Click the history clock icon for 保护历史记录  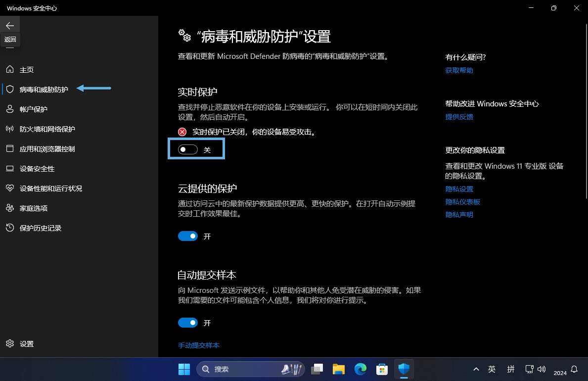[x=10, y=228]
